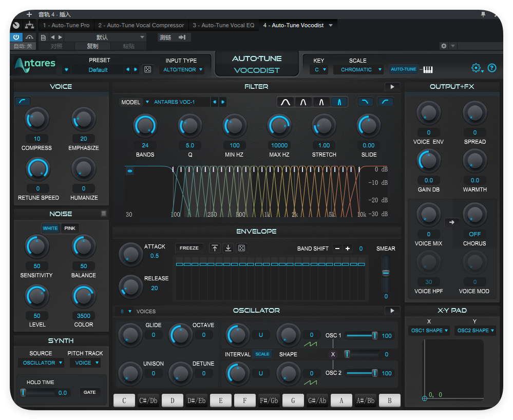Select next preset arrow

coord(136,69)
